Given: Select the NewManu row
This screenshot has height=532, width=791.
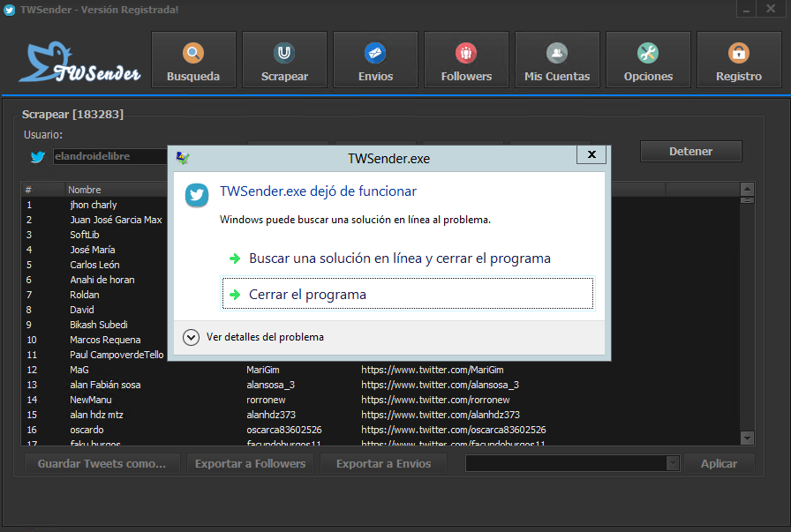Looking at the screenshot, I should tap(91, 400).
